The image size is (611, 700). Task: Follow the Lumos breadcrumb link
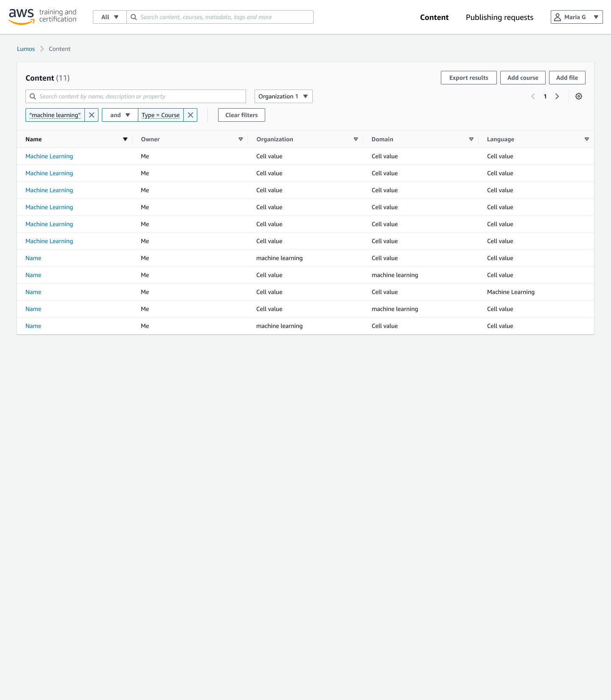click(x=26, y=49)
